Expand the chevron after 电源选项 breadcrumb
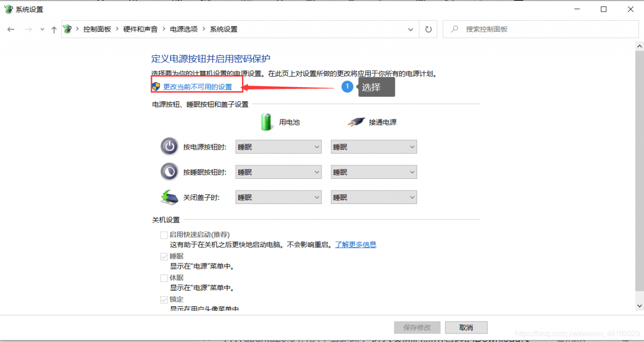This screenshot has height=342, width=644. (204, 29)
